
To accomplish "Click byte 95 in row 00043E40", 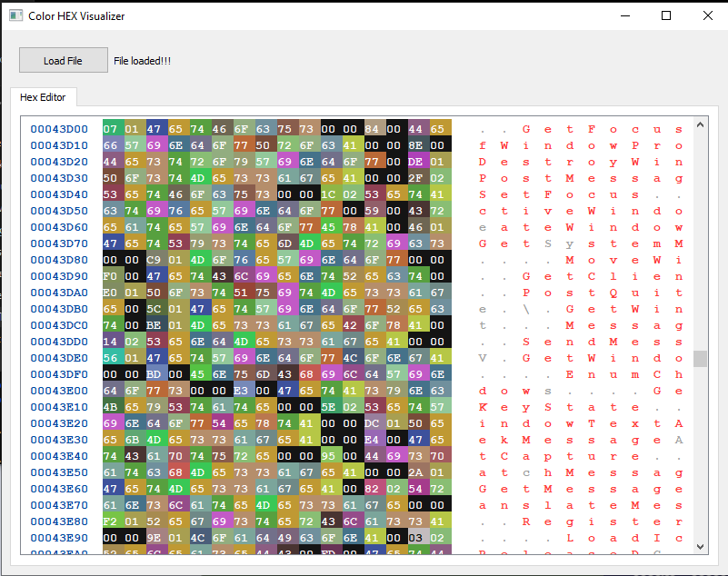I will [x=332, y=456].
